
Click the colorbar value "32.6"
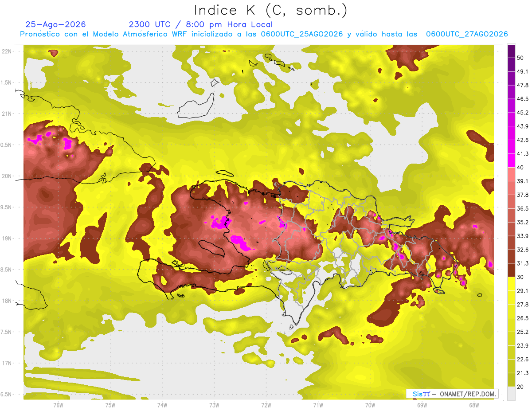[x=523, y=250]
